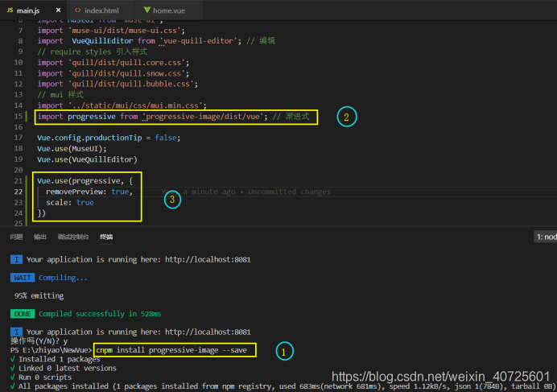Click the 'quill/dist/quill.bubble.css' import line

(118, 85)
